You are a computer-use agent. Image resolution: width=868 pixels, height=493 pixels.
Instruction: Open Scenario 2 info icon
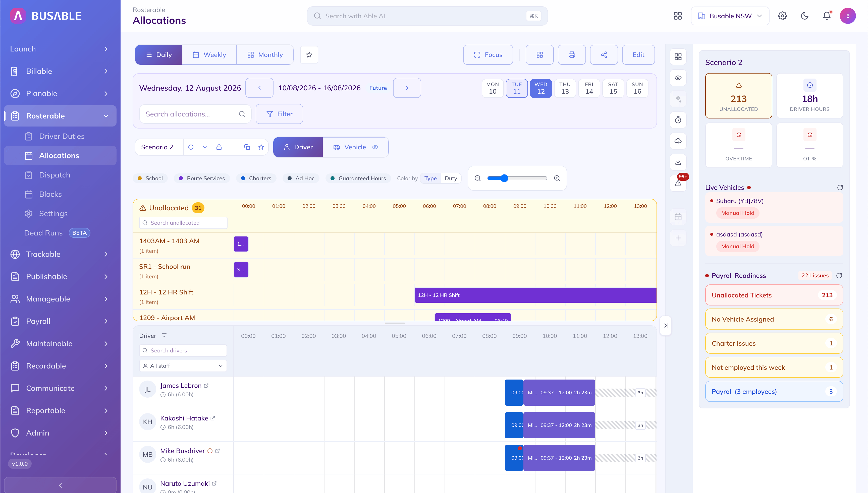191,147
